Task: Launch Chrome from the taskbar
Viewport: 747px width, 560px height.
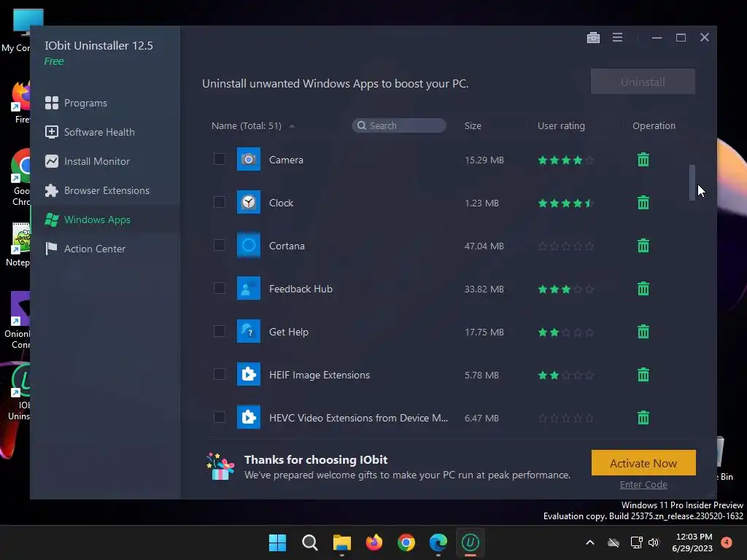Action: [x=406, y=542]
